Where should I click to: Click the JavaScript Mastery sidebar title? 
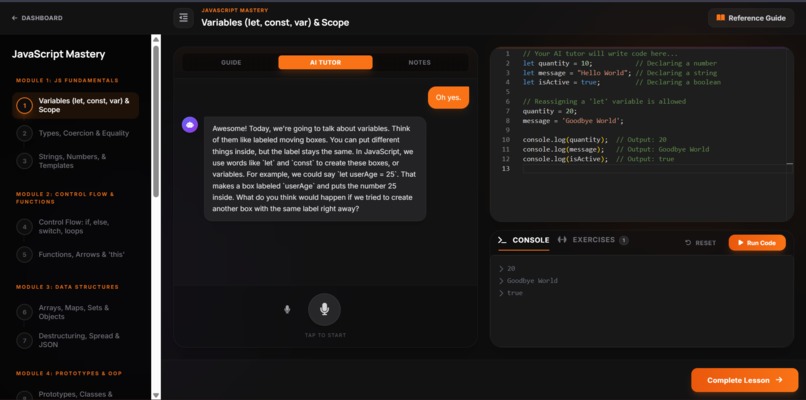[x=59, y=54]
